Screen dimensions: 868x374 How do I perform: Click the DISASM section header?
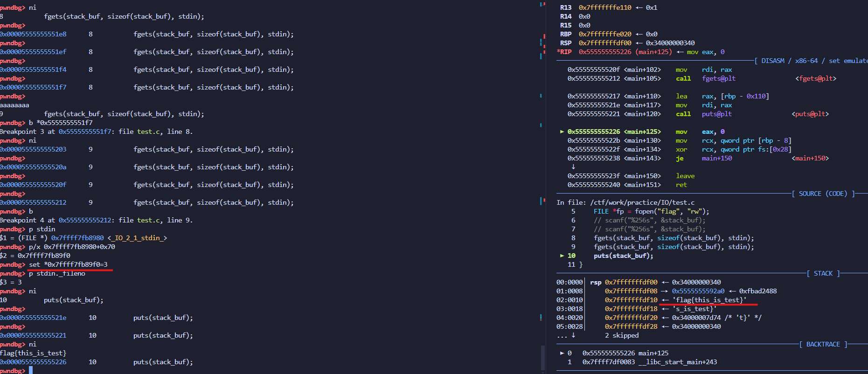point(812,61)
